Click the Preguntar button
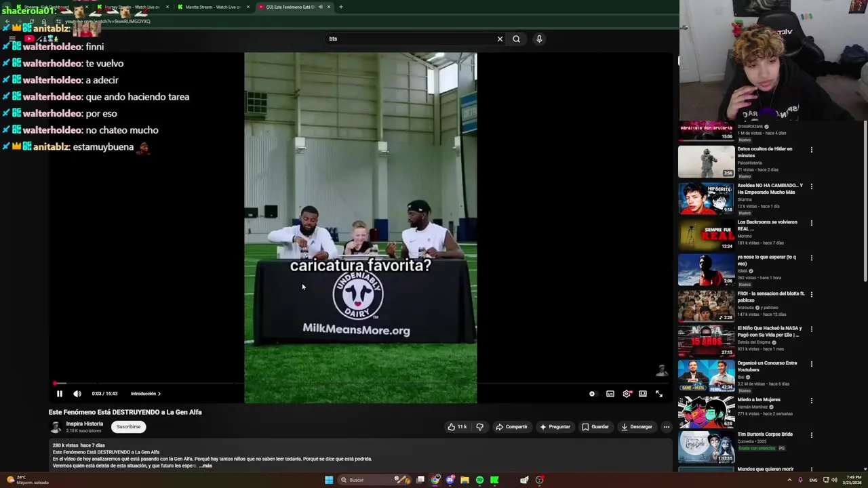The height and width of the screenshot is (488, 868). tap(555, 427)
